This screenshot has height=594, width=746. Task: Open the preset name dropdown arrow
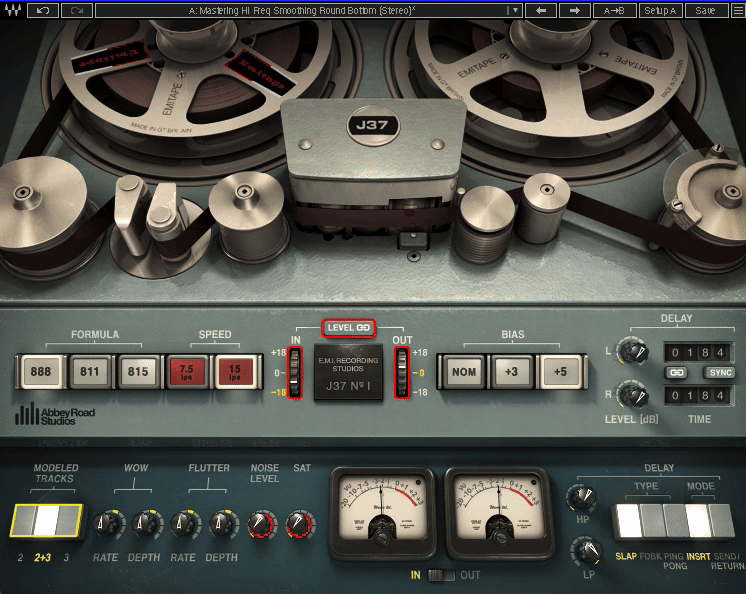coord(514,10)
